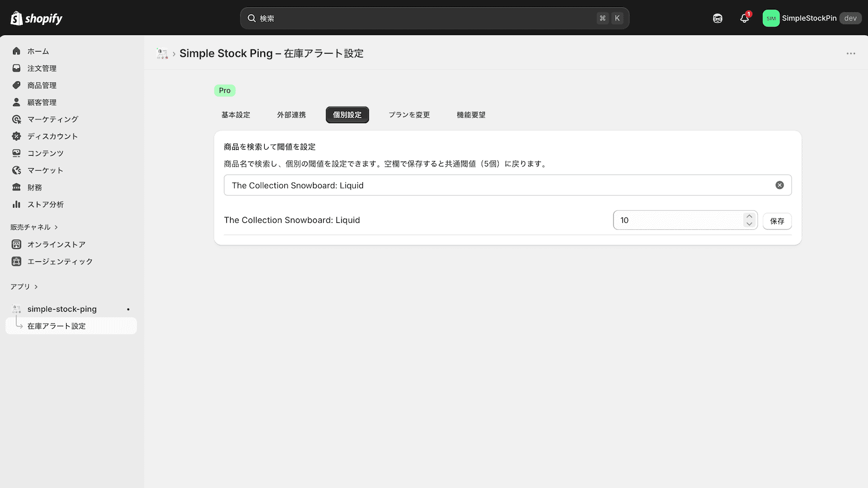Select the 個別設定 tab

pyautogui.click(x=347, y=115)
